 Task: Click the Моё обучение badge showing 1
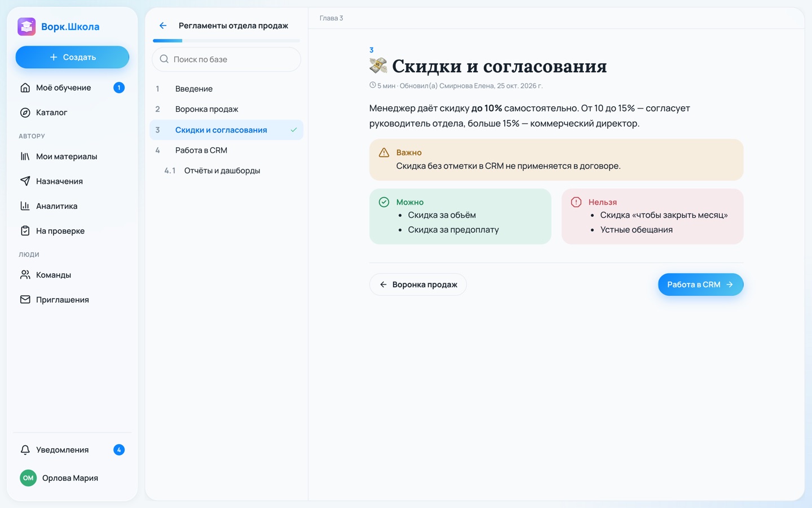tap(119, 87)
